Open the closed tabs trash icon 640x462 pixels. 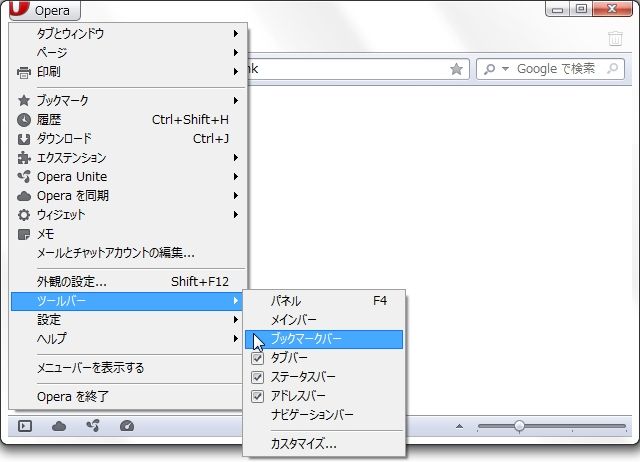616,38
